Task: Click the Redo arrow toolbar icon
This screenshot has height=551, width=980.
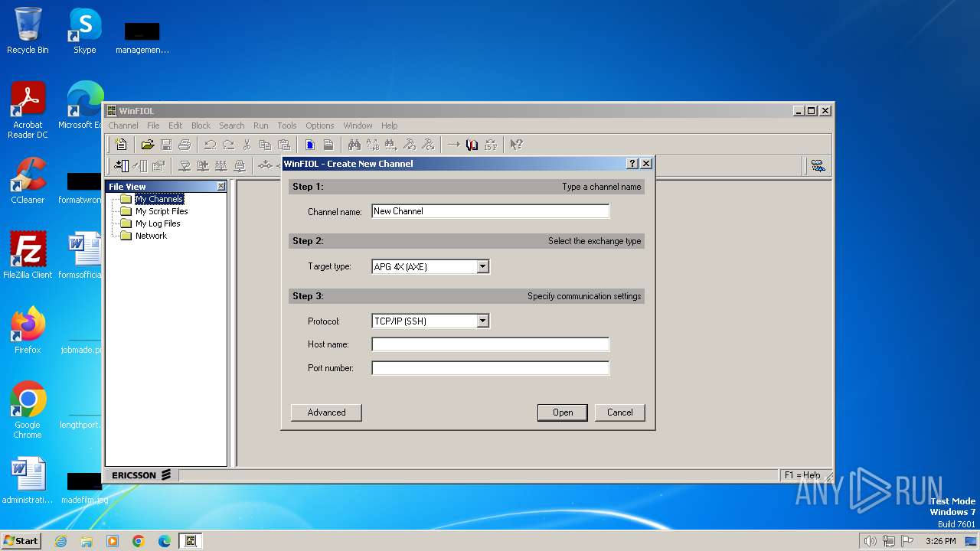Action: coord(228,145)
